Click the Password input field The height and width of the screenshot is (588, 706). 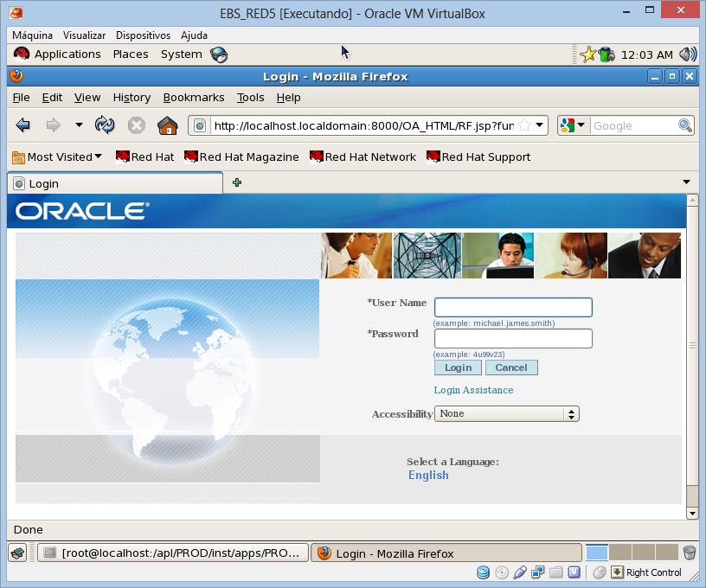point(513,338)
